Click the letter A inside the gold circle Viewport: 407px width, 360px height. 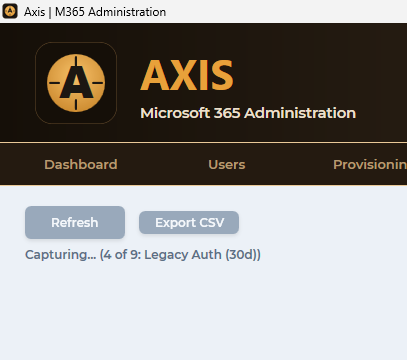point(76,82)
